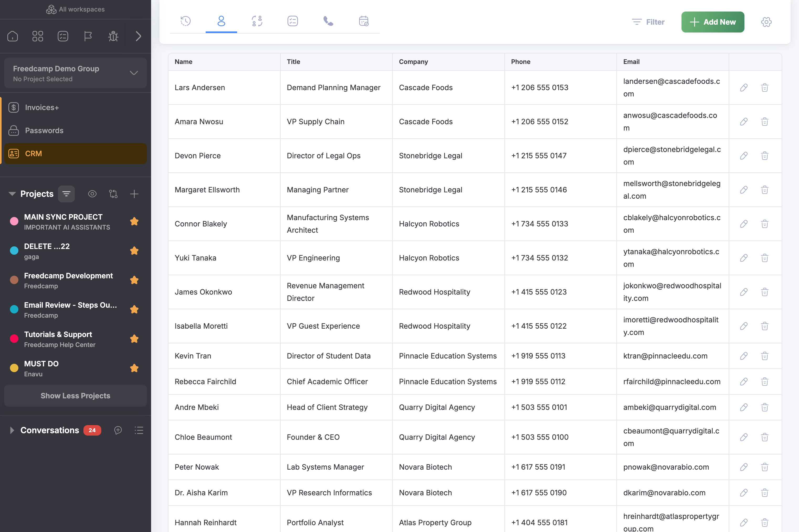The width and height of the screenshot is (799, 532).
Task: Delete the Connor Blakely contact
Action: [x=765, y=224]
